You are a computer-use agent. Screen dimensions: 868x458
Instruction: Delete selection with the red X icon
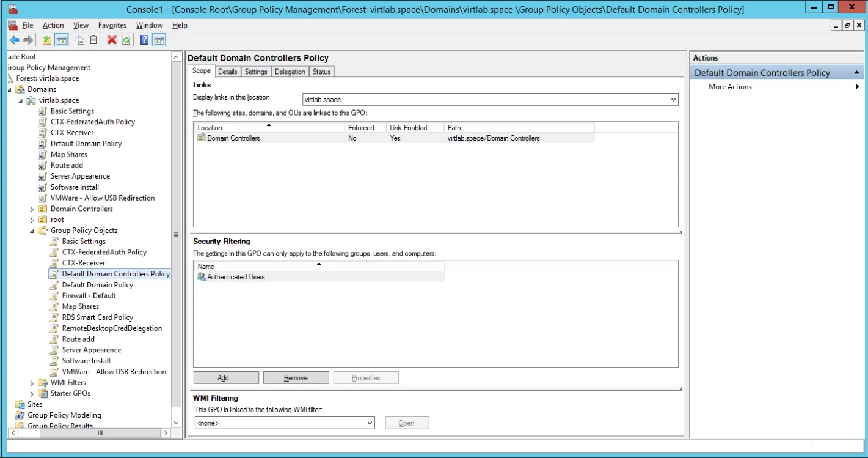pos(112,40)
